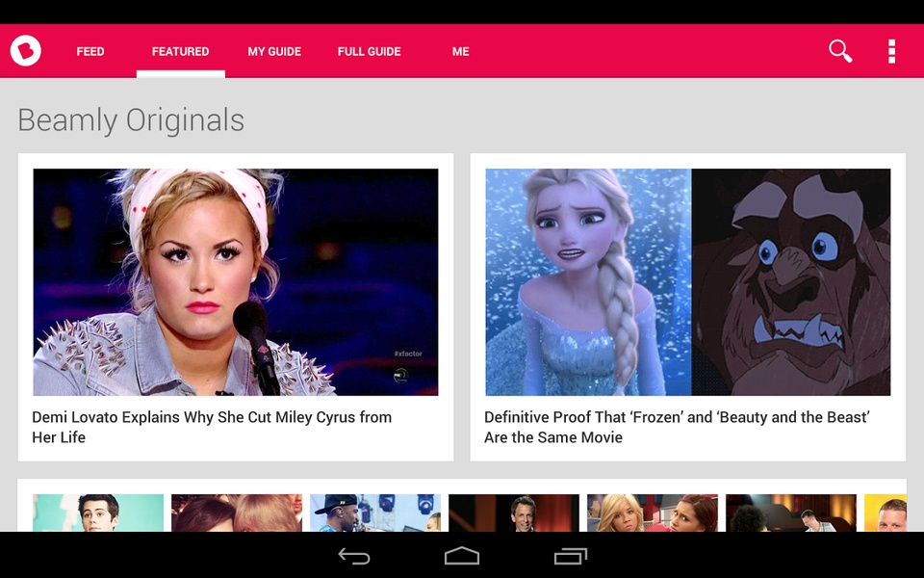Viewport: 924px width, 578px height.
Task: Open the three-dot overflow menu
Action: [x=891, y=51]
